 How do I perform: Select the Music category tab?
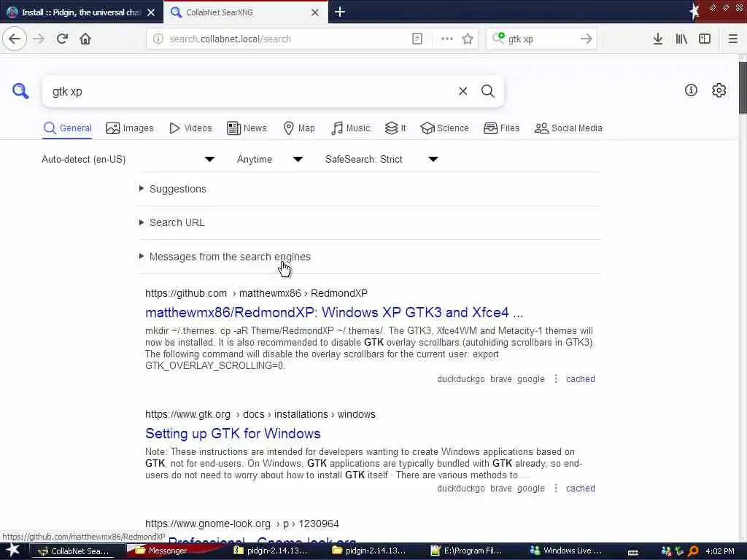(x=350, y=128)
